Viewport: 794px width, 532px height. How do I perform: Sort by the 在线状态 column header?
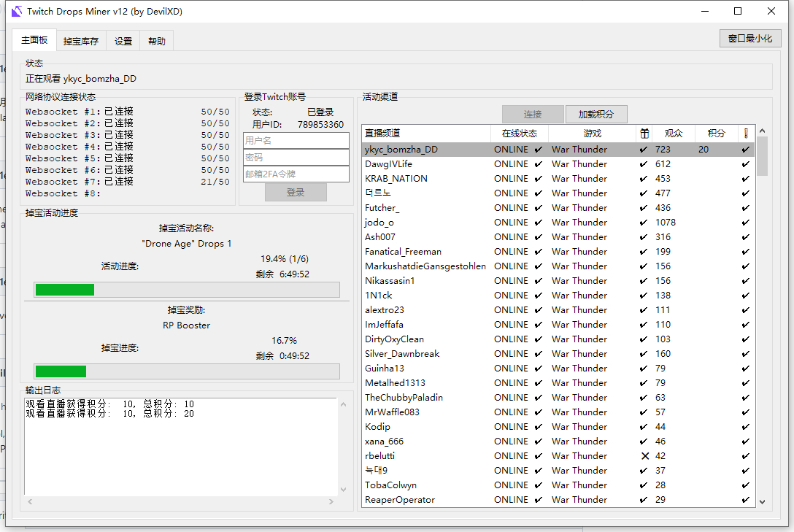[520, 134]
